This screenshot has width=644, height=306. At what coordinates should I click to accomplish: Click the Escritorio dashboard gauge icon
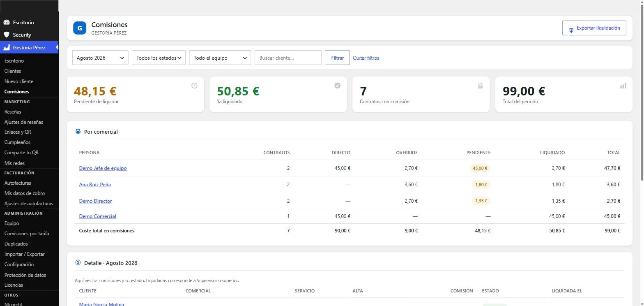[6, 22]
